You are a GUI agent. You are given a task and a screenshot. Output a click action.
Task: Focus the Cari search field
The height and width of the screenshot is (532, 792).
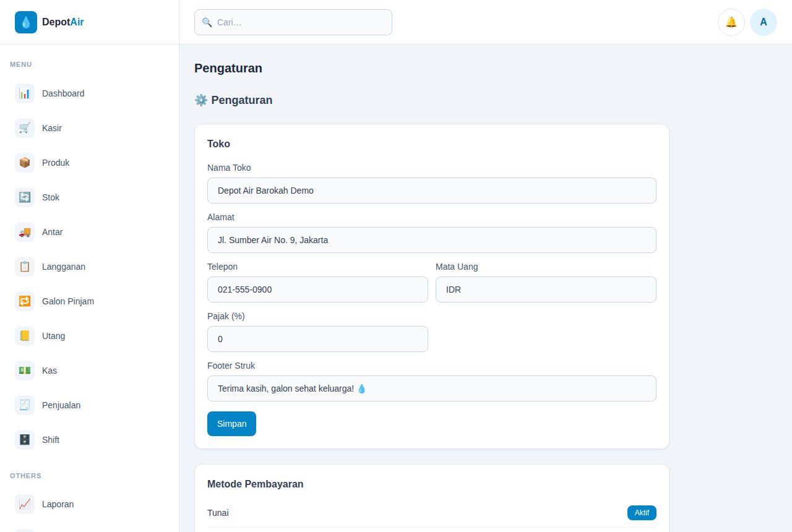[x=293, y=22]
